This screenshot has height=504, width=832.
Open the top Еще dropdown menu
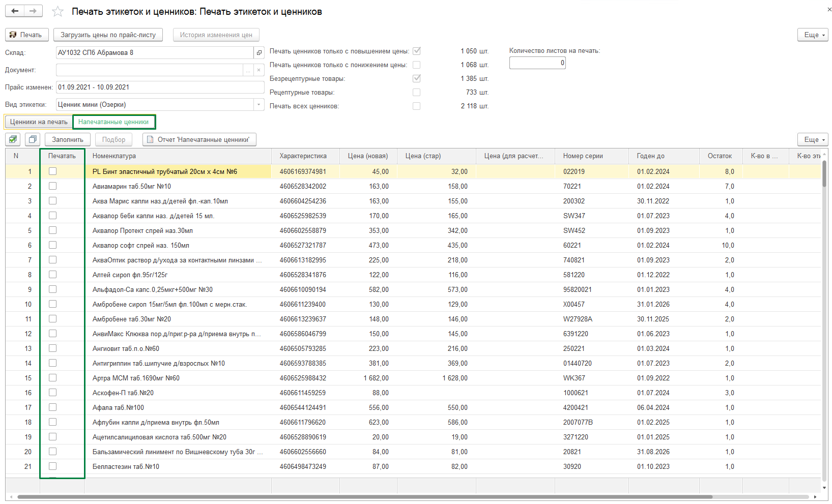pyautogui.click(x=813, y=35)
